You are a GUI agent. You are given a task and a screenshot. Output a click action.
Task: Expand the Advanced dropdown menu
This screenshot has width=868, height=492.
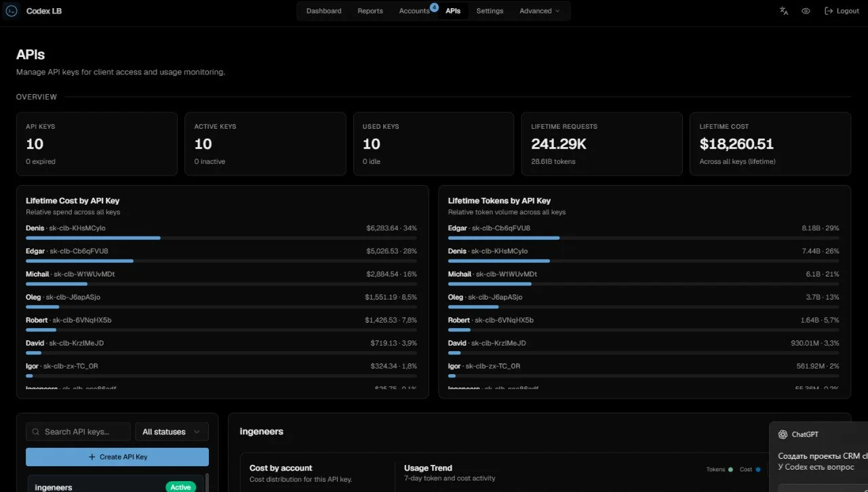[x=540, y=11]
